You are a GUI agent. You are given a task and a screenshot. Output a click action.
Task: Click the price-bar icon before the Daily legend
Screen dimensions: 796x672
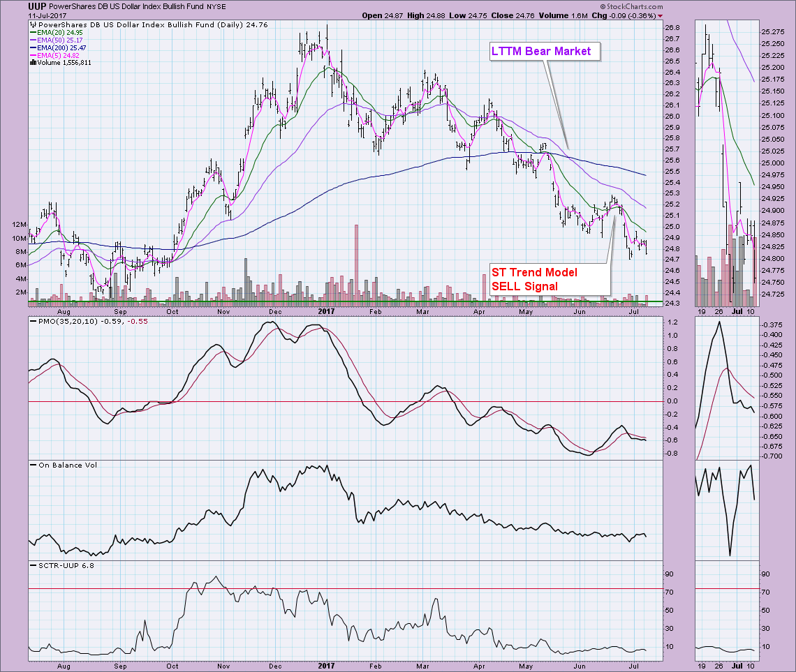tap(33, 24)
